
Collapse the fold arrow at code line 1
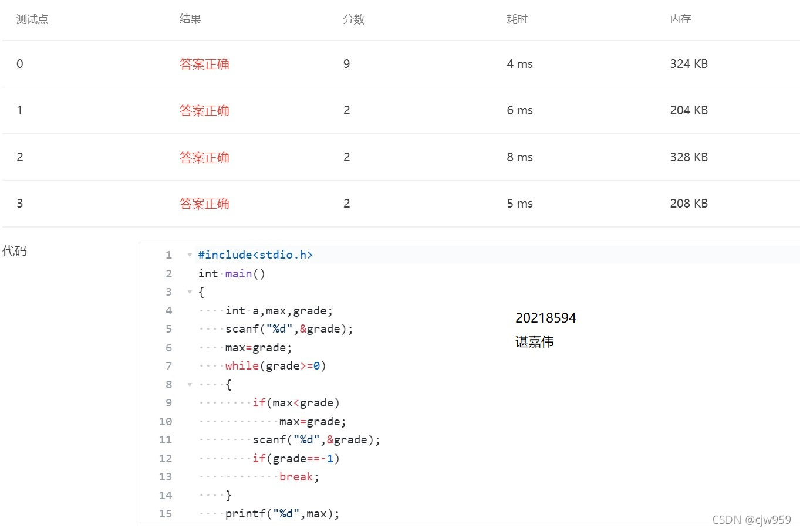190,255
